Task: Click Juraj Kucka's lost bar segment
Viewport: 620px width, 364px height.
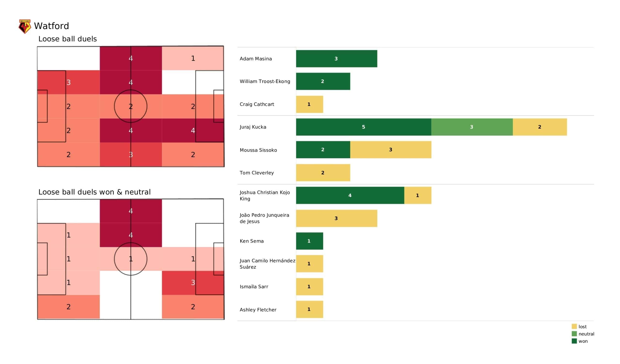Action: pyautogui.click(x=540, y=127)
